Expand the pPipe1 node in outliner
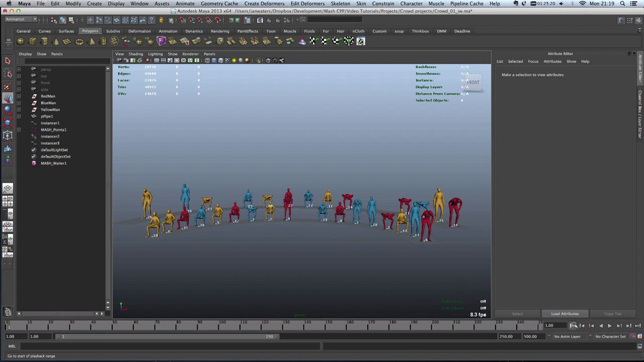Screen dimensions: 644x362 [x=19, y=116]
